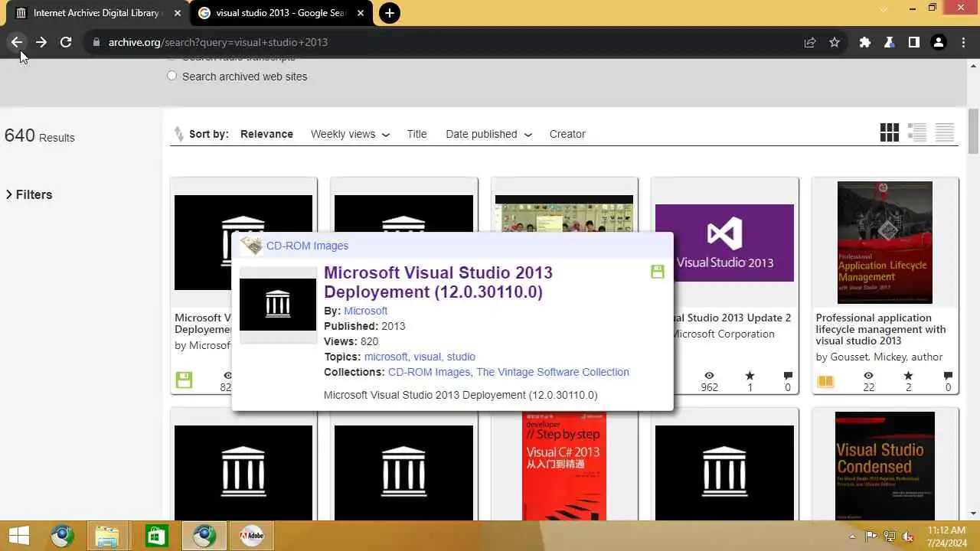Open Professional Application Lifecycle Management book cover

[885, 243]
